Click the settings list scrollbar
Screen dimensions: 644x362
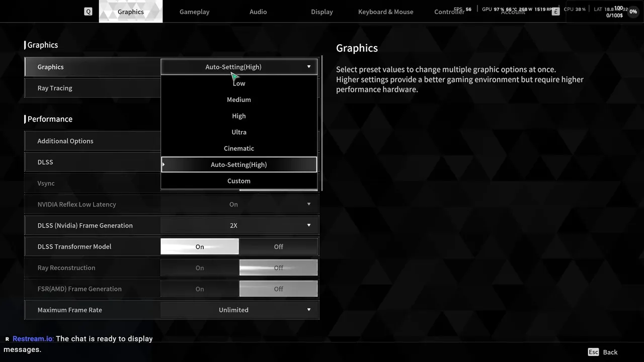point(322,124)
